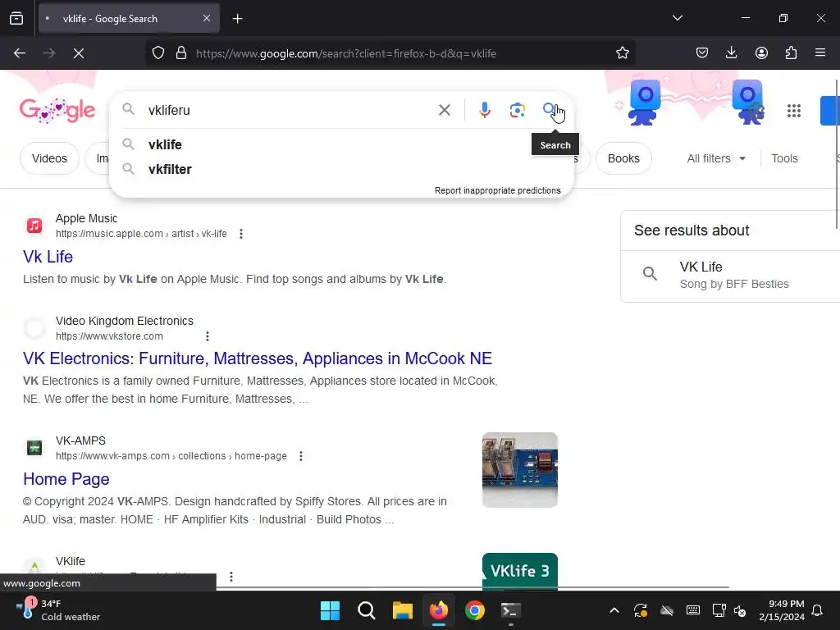
Task: Click the Firefox taskbar icon
Action: click(439, 610)
